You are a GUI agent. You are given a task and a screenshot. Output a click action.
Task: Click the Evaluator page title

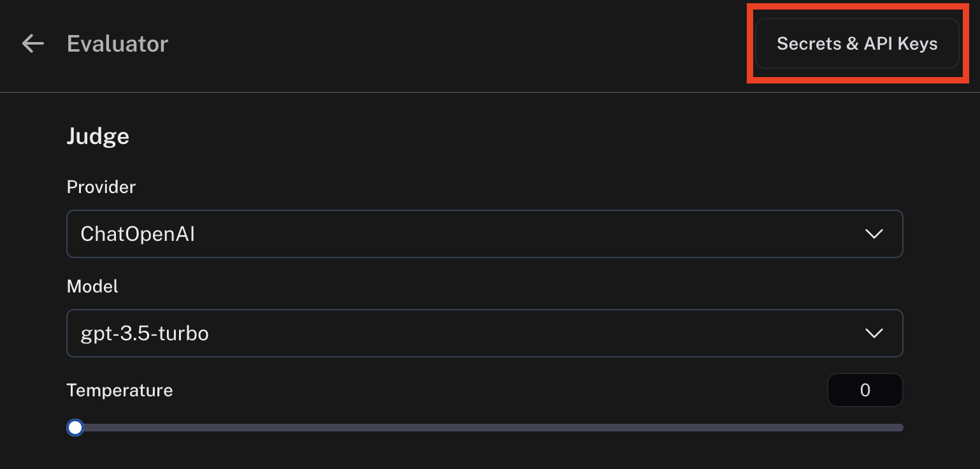(117, 43)
